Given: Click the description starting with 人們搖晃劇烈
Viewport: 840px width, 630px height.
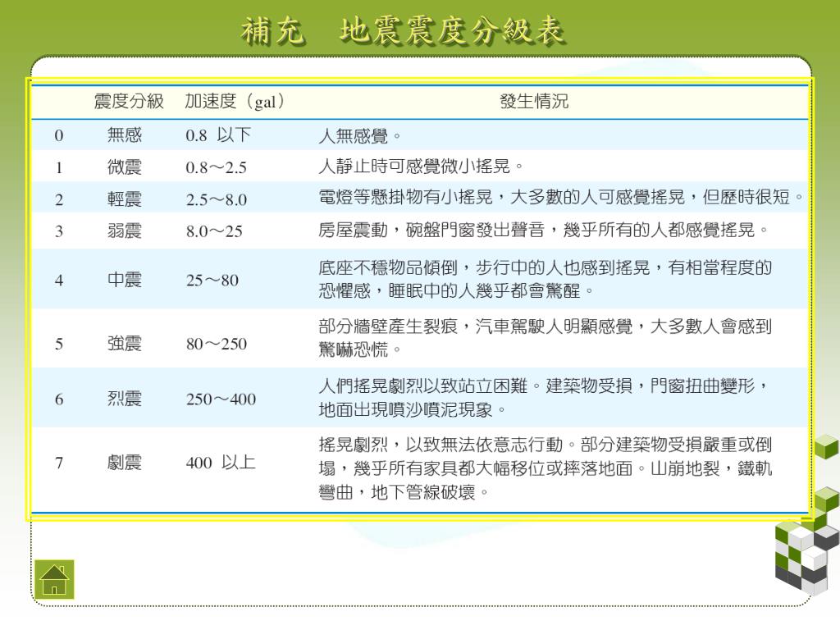Looking at the screenshot, I should point(545,398).
